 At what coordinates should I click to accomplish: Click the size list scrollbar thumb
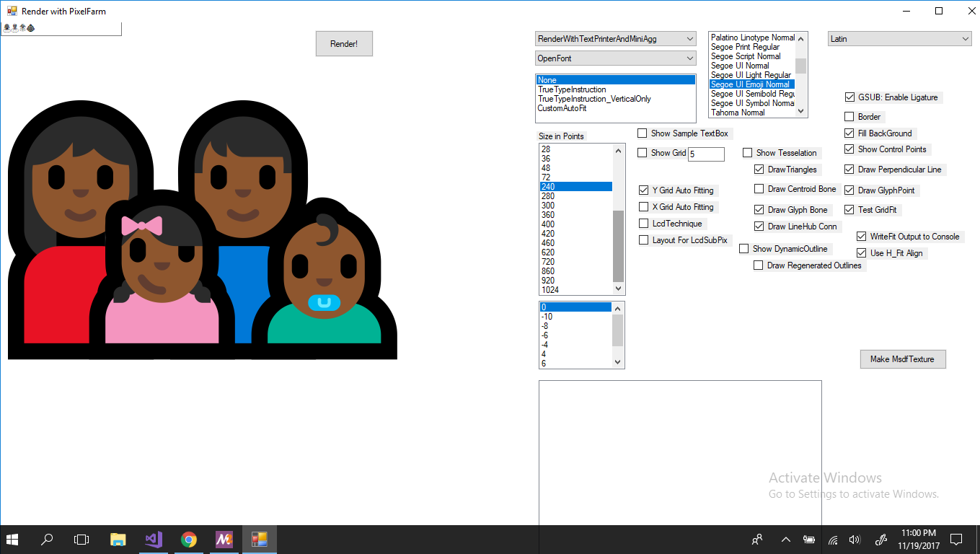tap(618, 246)
